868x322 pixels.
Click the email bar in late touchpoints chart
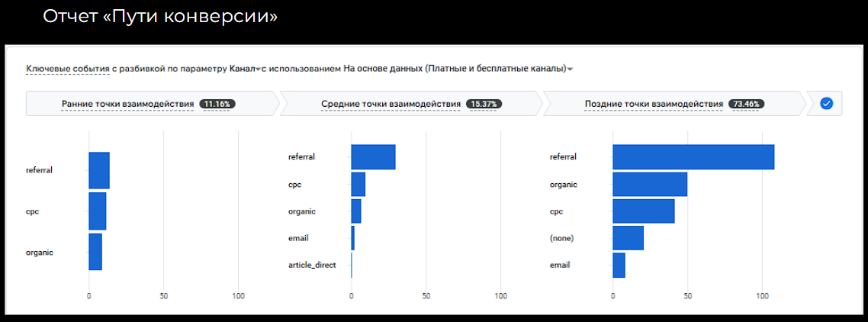[619, 266]
